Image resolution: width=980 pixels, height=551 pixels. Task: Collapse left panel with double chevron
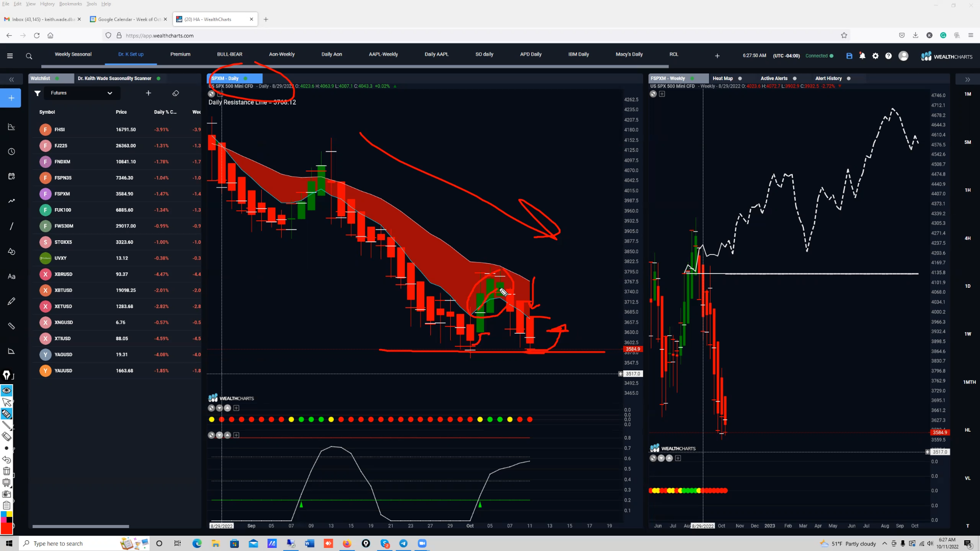(x=11, y=80)
